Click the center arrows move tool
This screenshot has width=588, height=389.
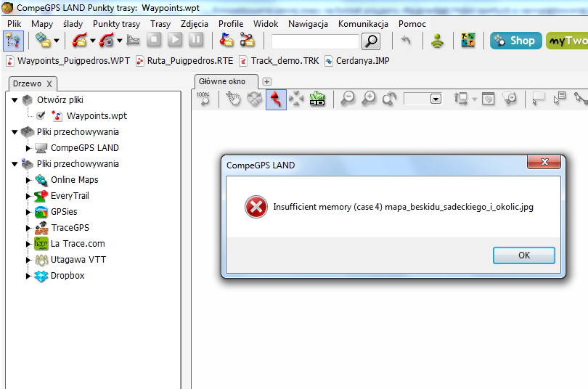point(296,99)
